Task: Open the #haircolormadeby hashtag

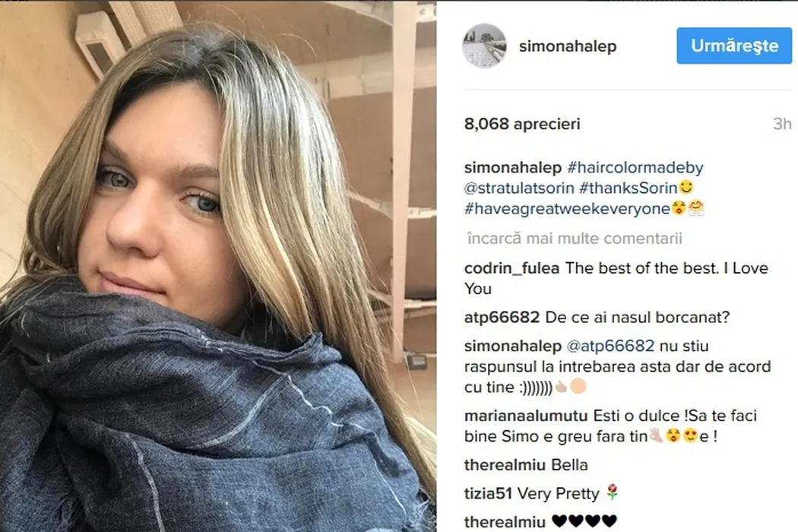Action: 635,167
